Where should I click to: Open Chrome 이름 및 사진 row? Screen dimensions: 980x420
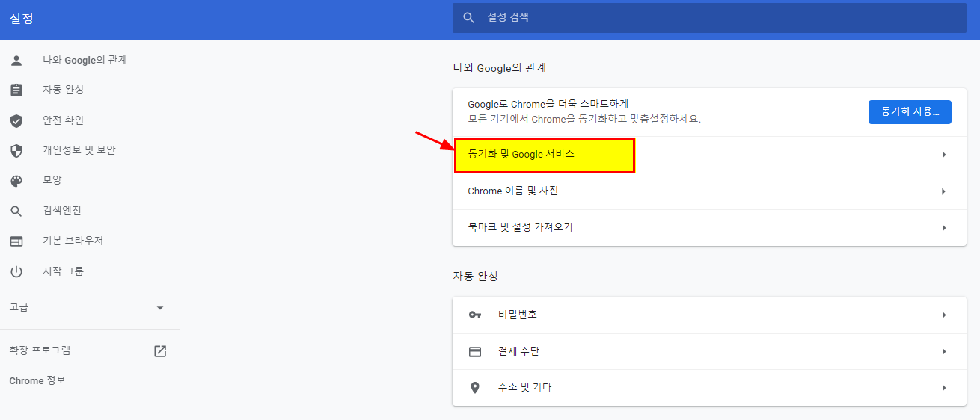pos(709,191)
